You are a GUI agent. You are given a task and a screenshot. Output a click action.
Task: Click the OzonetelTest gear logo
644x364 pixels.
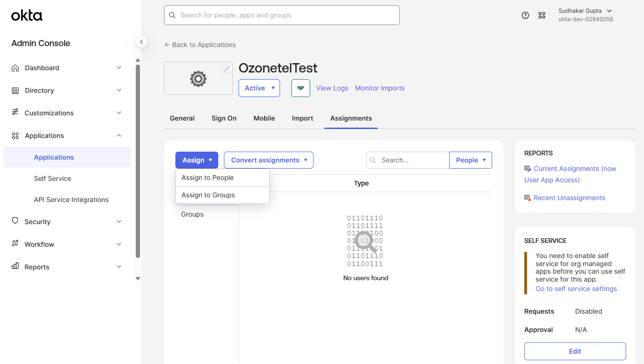pyautogui.click(x=198, y=79)
